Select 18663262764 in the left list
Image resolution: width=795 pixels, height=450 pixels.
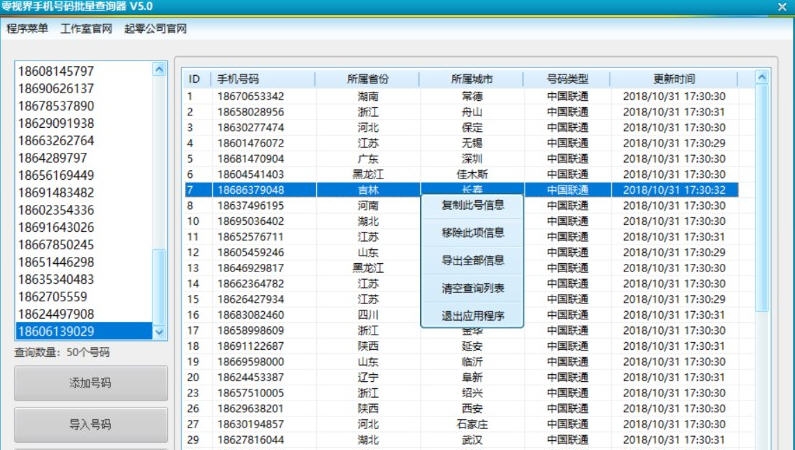[84, 140]
